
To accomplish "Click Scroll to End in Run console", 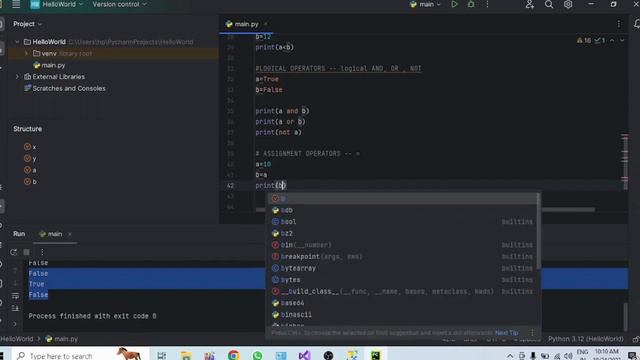I will pyautogui.click(x=15, y=308).
